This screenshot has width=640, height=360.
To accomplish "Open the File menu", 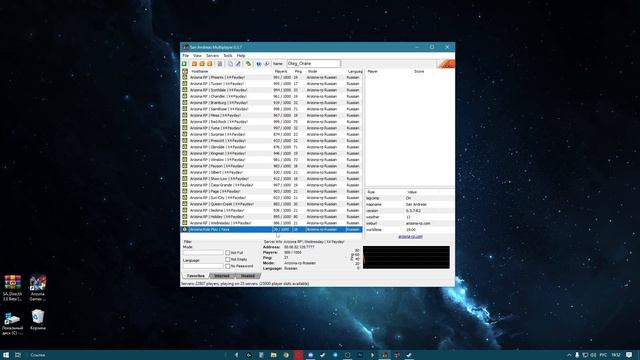I will click(186, 56).
